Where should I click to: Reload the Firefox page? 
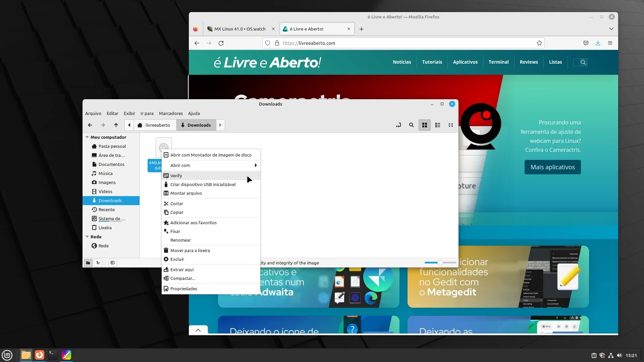click(221, 43)
